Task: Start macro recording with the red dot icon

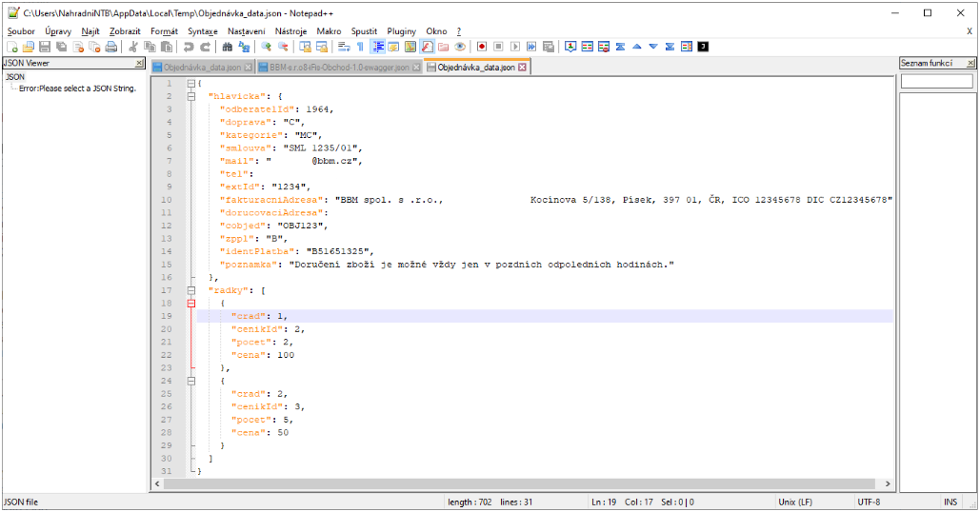Action: [x=482, y=47]
